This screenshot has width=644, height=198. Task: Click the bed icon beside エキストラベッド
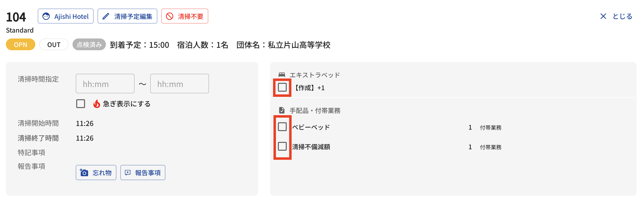282,75
